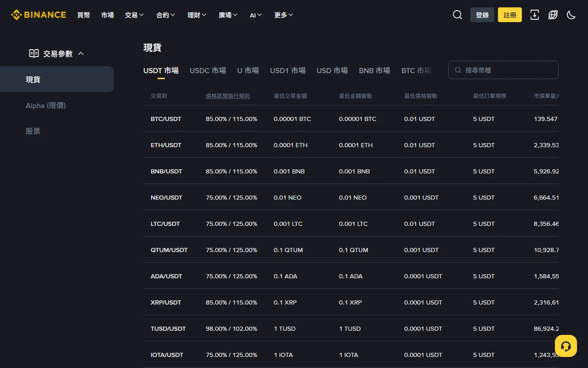Expand the AI dropdown menu
Image resolution: width=588 pixels, height=368 pixels.
click(x=256, y=15)
